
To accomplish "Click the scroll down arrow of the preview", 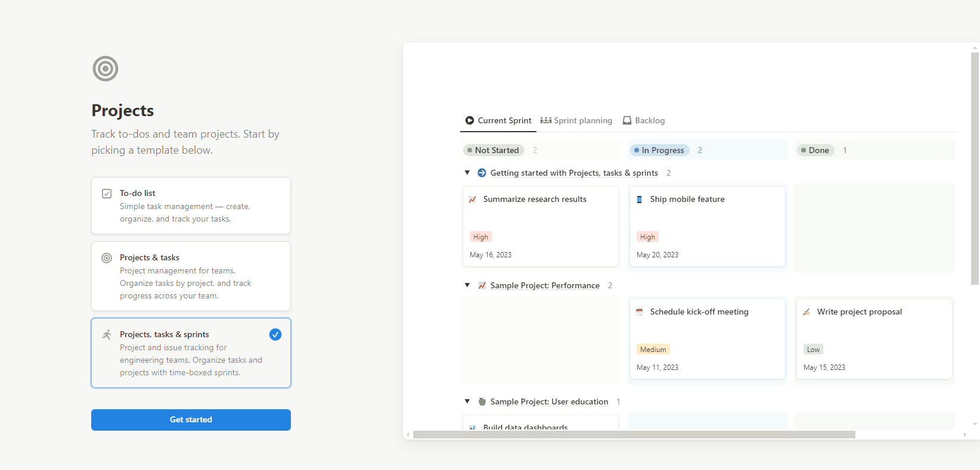I will [x=975, y=424].
